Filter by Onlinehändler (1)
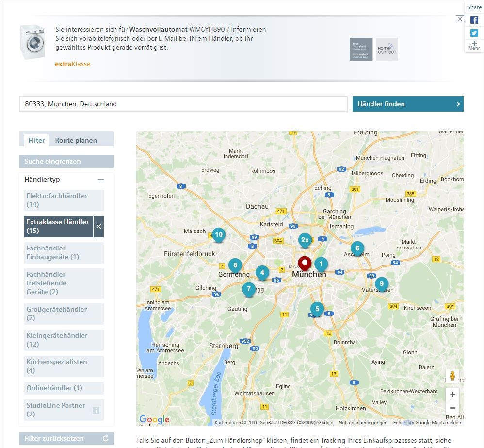The width and height of the screenshot is (484, 448). point(64,388)
